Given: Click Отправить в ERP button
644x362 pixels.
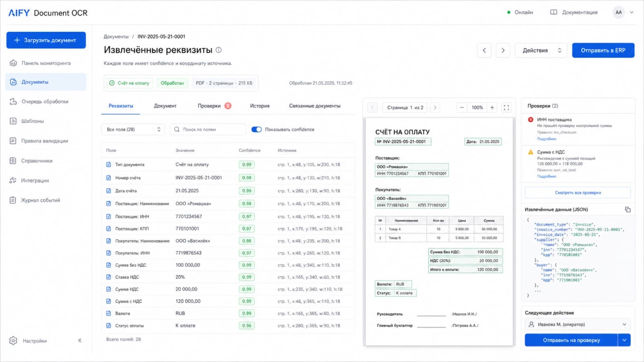Looking at the screenshot, I should (x=603, y=50).
